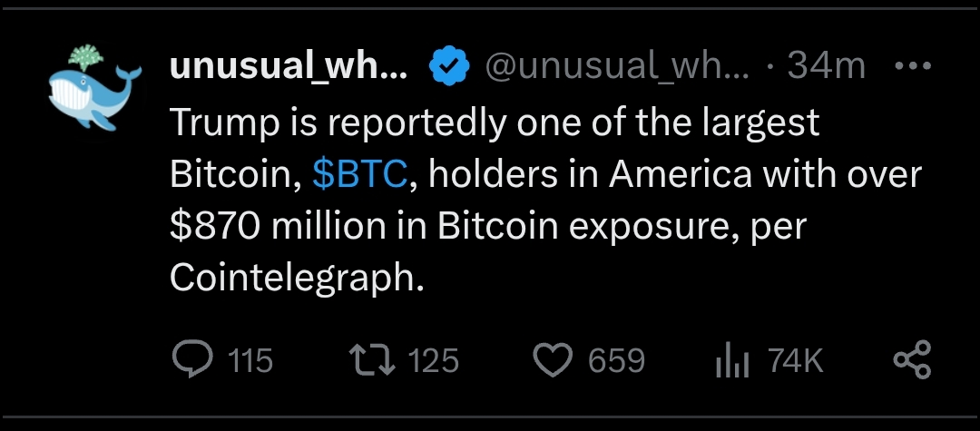Click the 659 likes count
Viewport: 980px width, 431px height.
tap(616, 361)
